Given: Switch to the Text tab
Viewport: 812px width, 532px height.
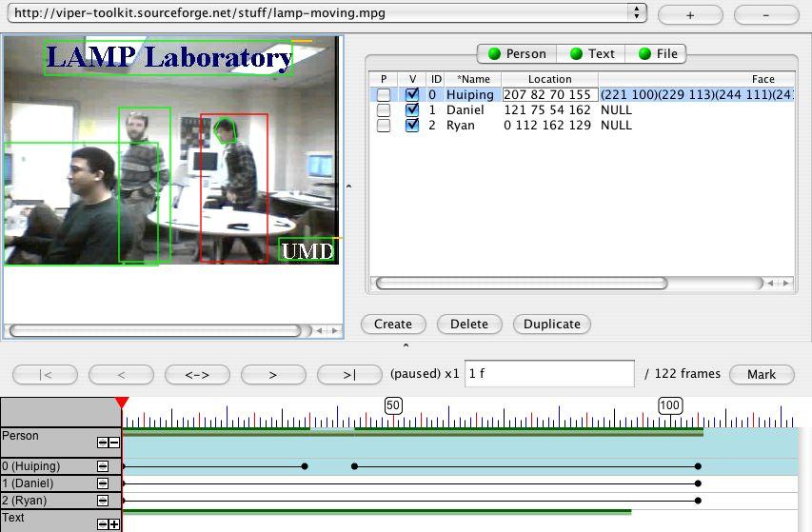Looking at the screenshot, I should click(591, 54).
